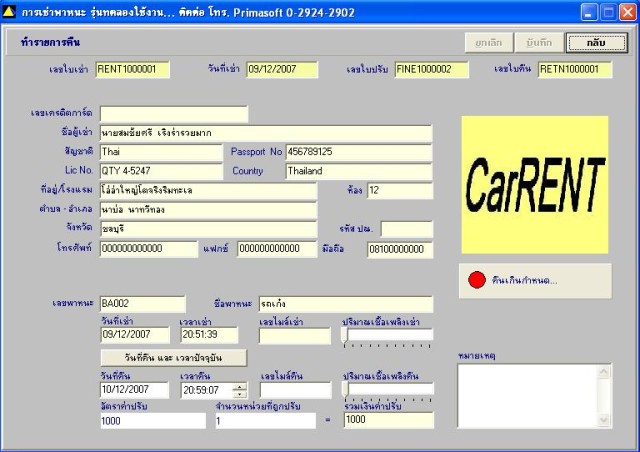Click the return date field 10/12/2007
Screen dimensions: 640x452
click(134, 390)
